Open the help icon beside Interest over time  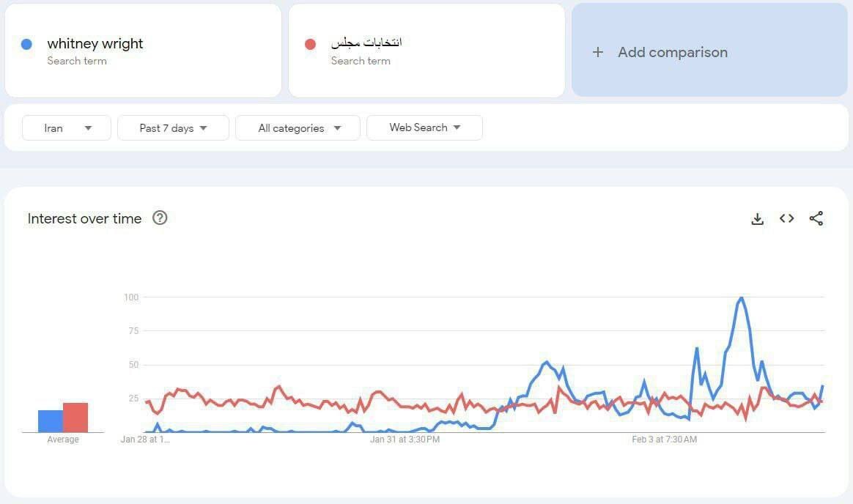(160, 218)
